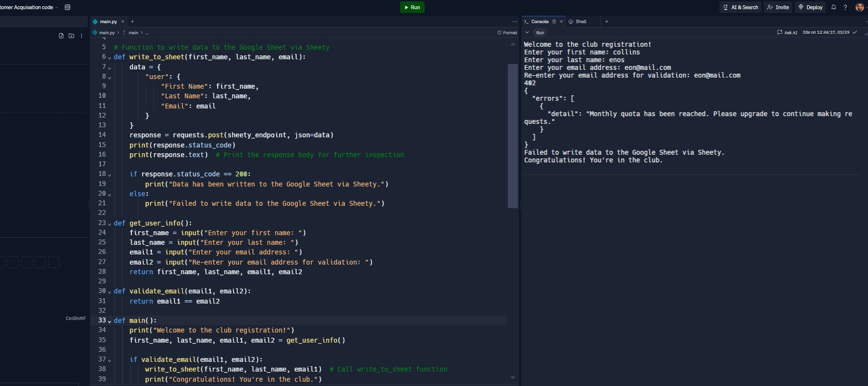Fold the write_to_sheet function at line 6
Image resolution: width=868 pixels, height=386 pixels.
pyautogui.click(x=110, y=58)
